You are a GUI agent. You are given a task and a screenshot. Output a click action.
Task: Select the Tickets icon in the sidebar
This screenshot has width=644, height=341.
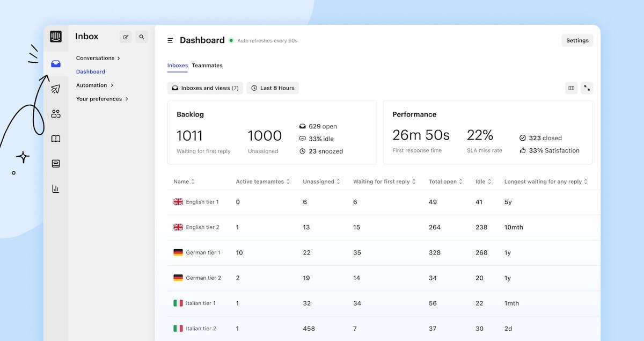click(x=56, y=163)
